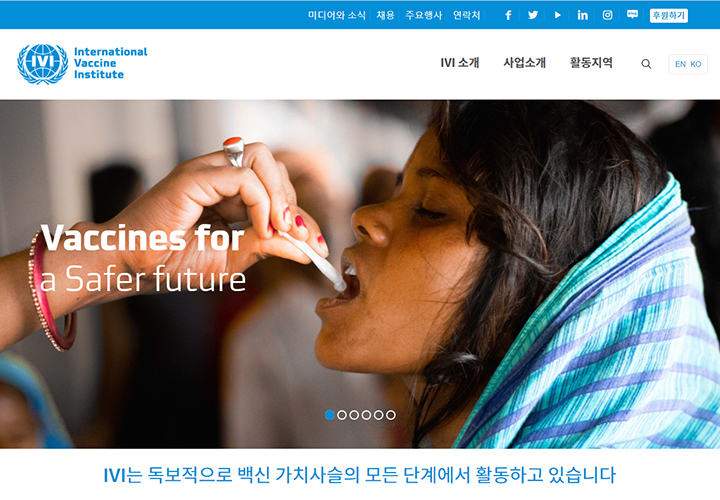
Task: Open the YouTube play icon
Action: pos(557,15)
